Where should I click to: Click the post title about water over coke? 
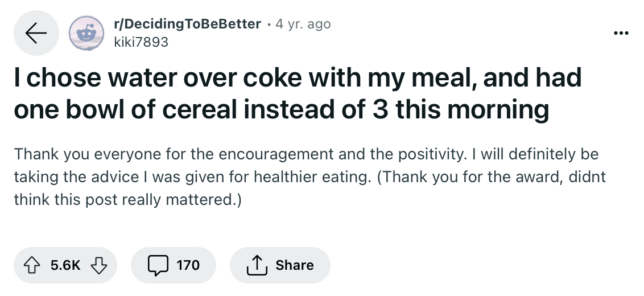click(x=298, y=93)
